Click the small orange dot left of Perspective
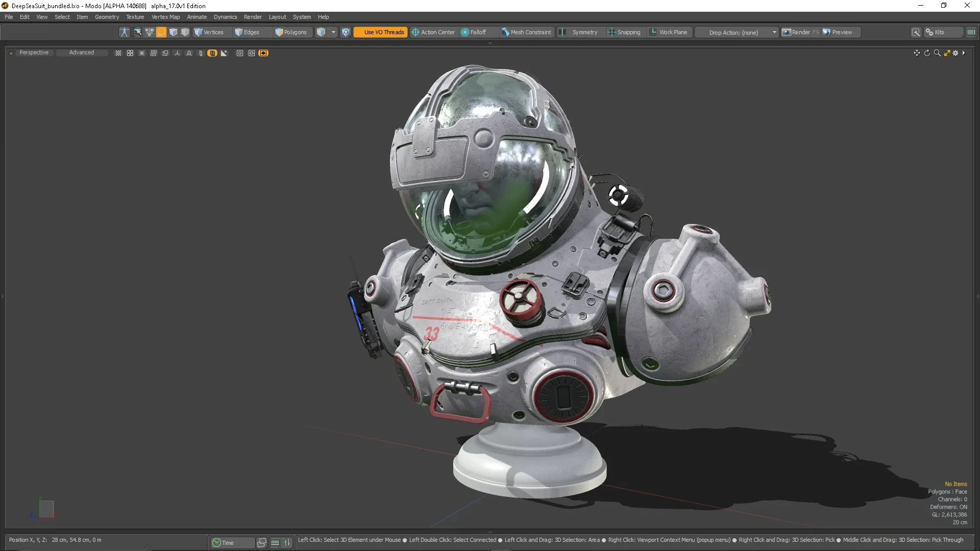This screenshot has width=980, height=551. pos(11,53)
